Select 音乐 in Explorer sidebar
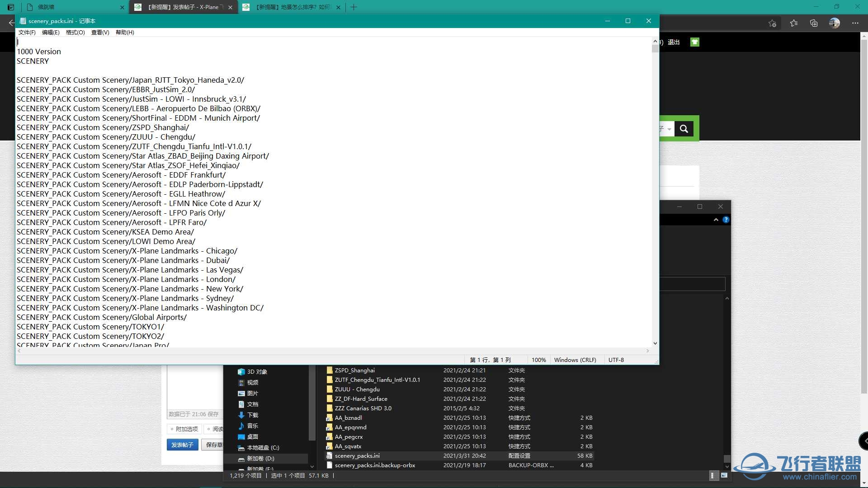 coord(252,426)
